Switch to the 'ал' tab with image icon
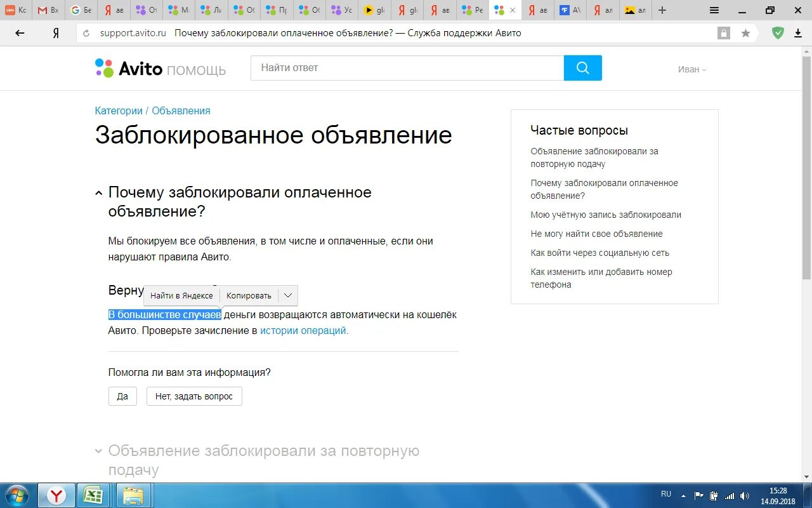The width and height of the screenshot is (812, 508). (636, 10)
